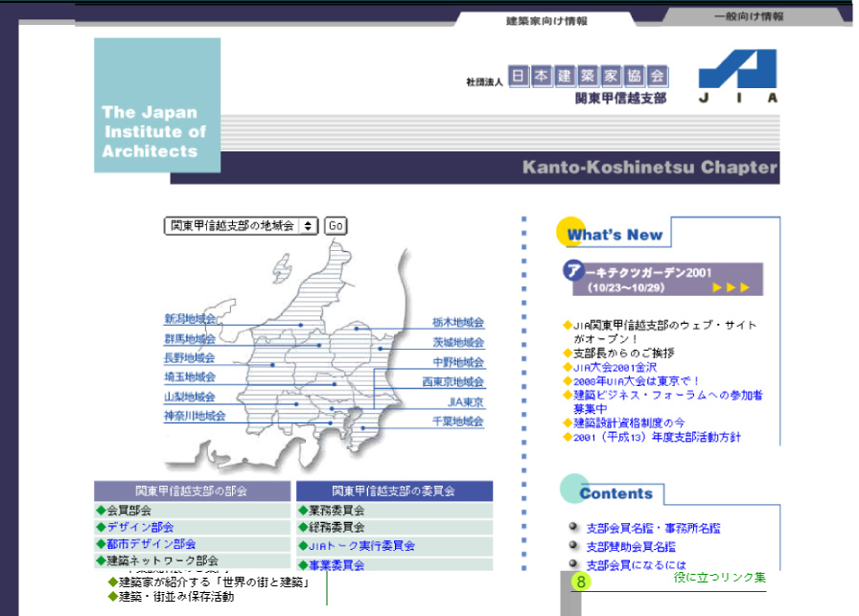Image resolution: width=859 pixels, height=616 pixels.
Task: Open 建築・街並み保存活動 link
Action: coord(175,596)
